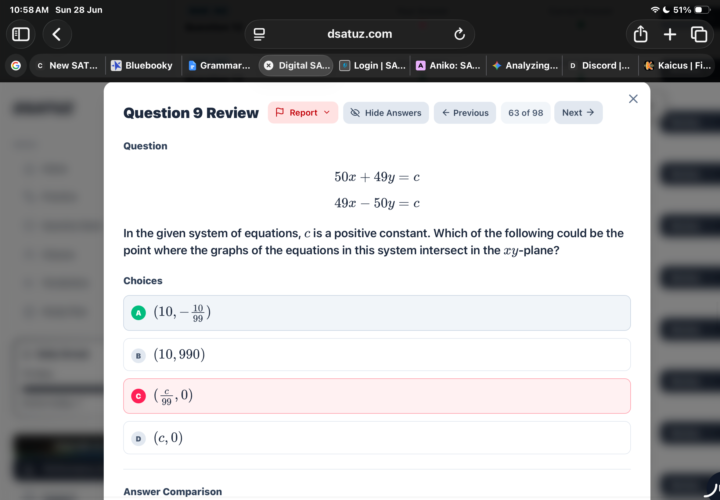Switch to the Login | SA... tab
The image size is (720, 500).
click(x=373, y=66)
